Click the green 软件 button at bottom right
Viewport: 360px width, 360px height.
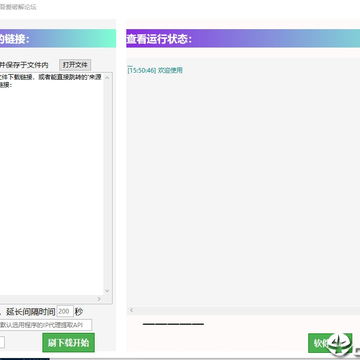pos(330,343)
